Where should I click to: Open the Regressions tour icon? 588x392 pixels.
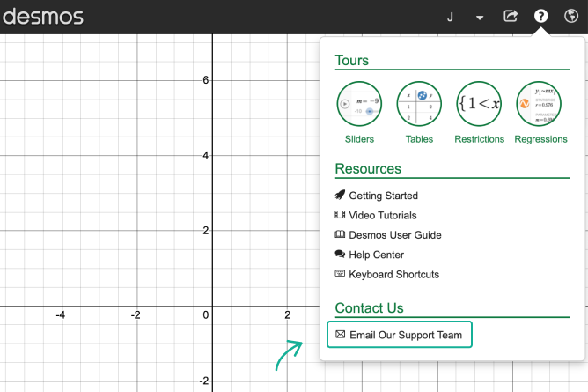point(540,104)
